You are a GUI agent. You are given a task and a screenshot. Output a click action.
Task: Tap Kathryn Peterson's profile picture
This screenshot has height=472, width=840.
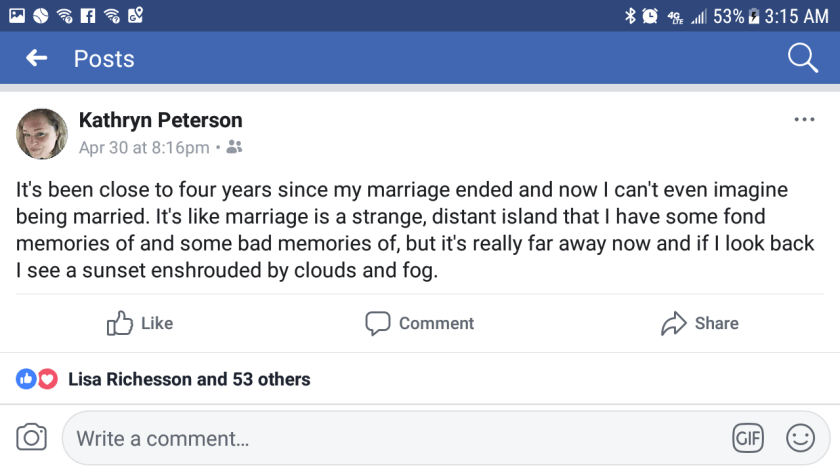pos(42,134)
